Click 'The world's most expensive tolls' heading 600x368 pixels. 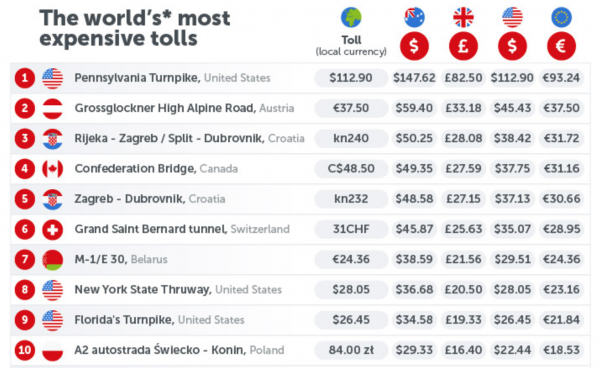point(135,28)
